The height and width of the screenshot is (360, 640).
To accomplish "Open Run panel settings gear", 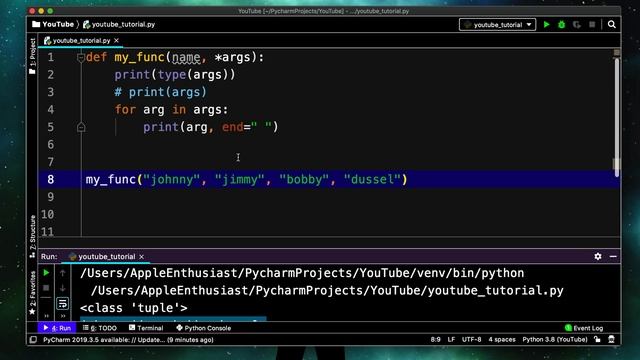I will (598, 256).
